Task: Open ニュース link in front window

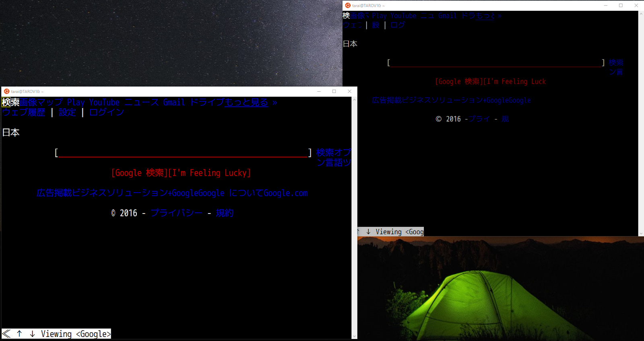Action: 142,102
